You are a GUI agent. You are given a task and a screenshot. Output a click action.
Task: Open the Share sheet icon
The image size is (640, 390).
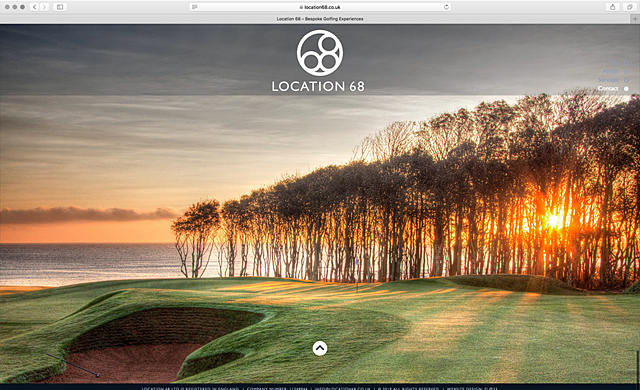point(612,7)
